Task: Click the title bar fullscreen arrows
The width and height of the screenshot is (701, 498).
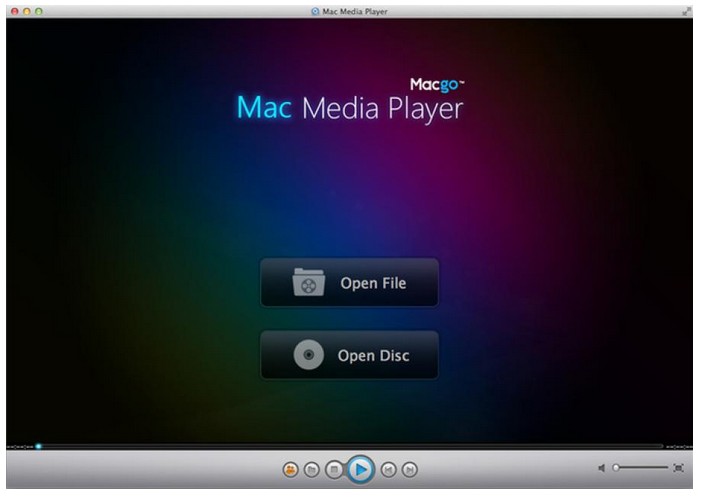Action: coord(686,12)
